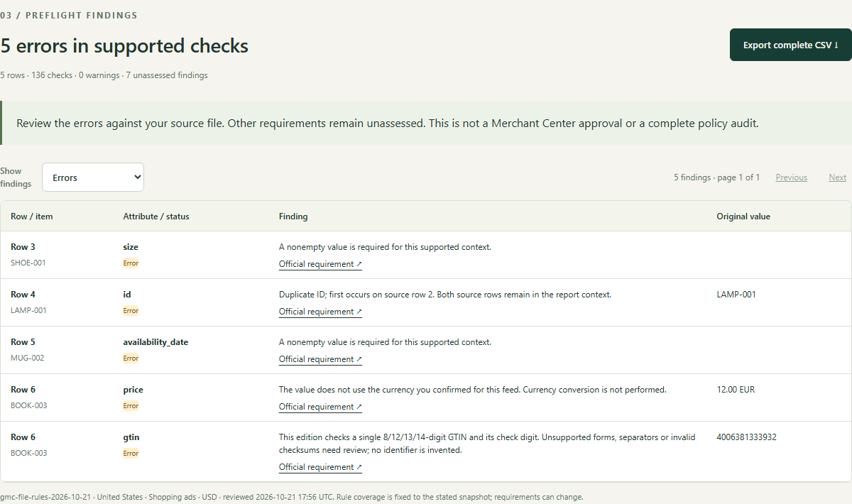Click the Error badge under availability_date

[x=131, y=358]
